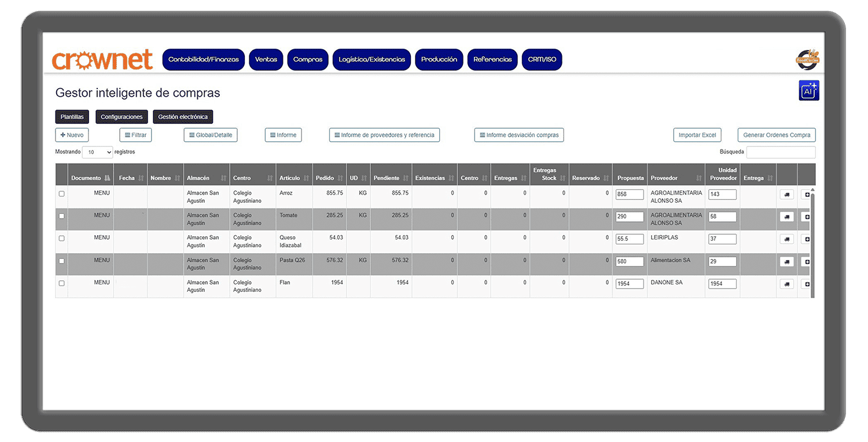This screenshot has height=442, width=868.
Task: Open the records-per-page dropdown showing 10
Action: (97, 152)
